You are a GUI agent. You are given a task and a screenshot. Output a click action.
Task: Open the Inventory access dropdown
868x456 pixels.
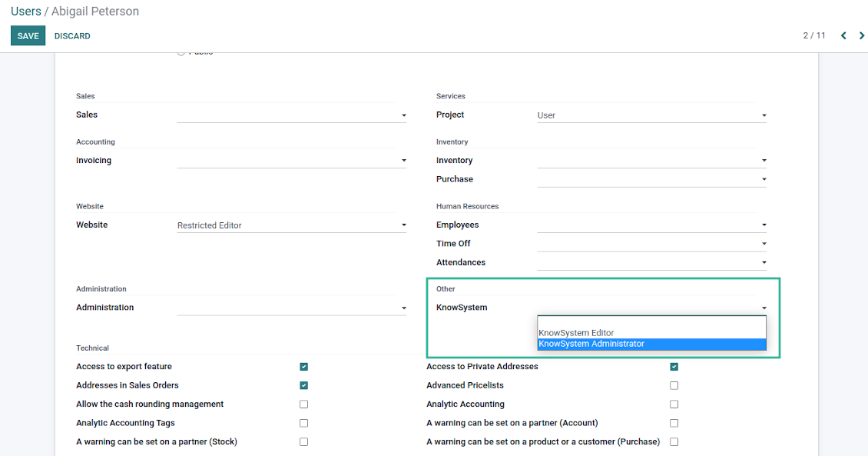651,161
